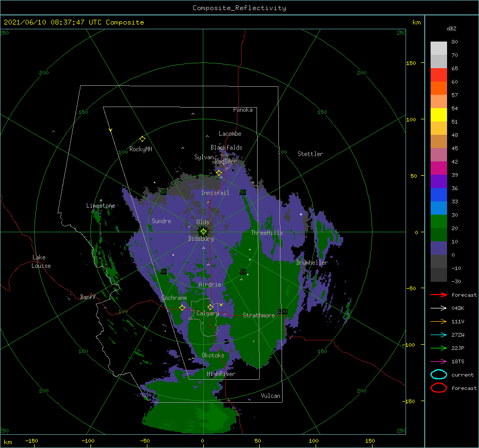
Task: Click the cyan current ellipse legend icon
Action: click(x=439, y=374)
